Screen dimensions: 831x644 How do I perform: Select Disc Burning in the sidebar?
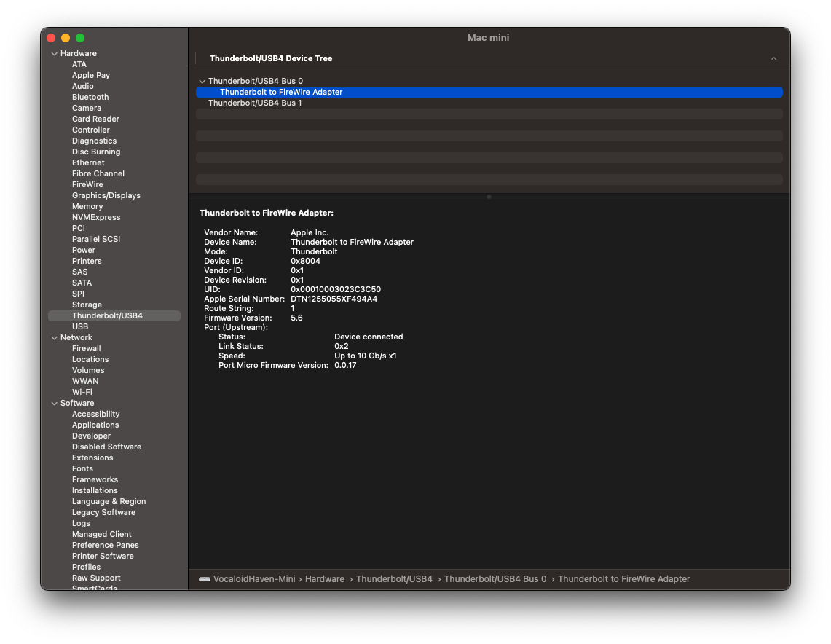96,152
